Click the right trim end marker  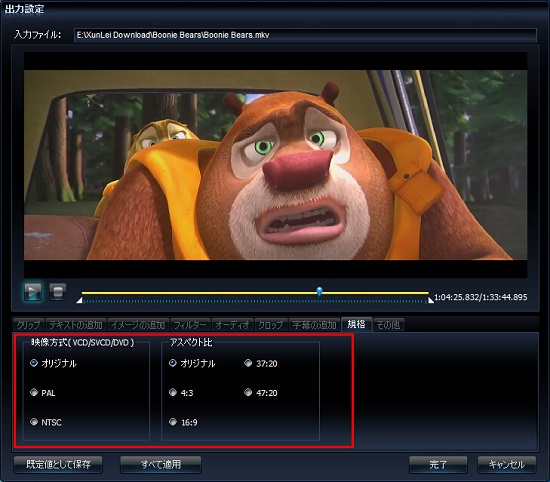(x=430, y=301)
